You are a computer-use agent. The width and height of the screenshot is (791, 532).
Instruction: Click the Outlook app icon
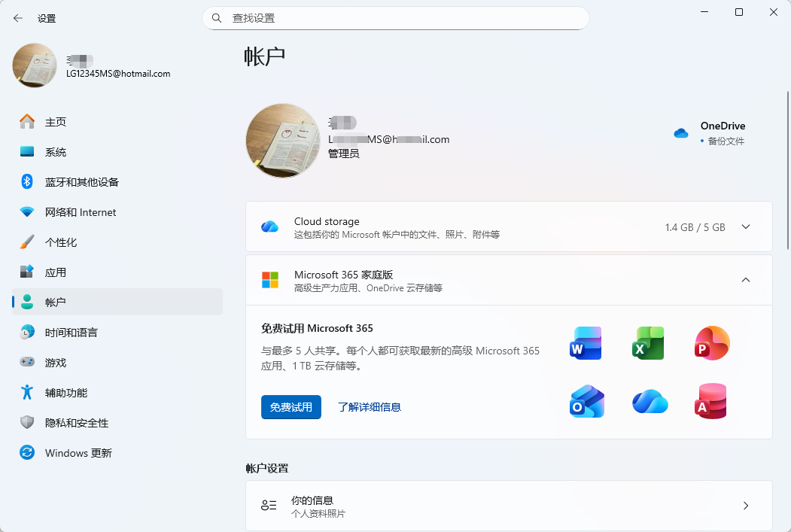(587, 401)
